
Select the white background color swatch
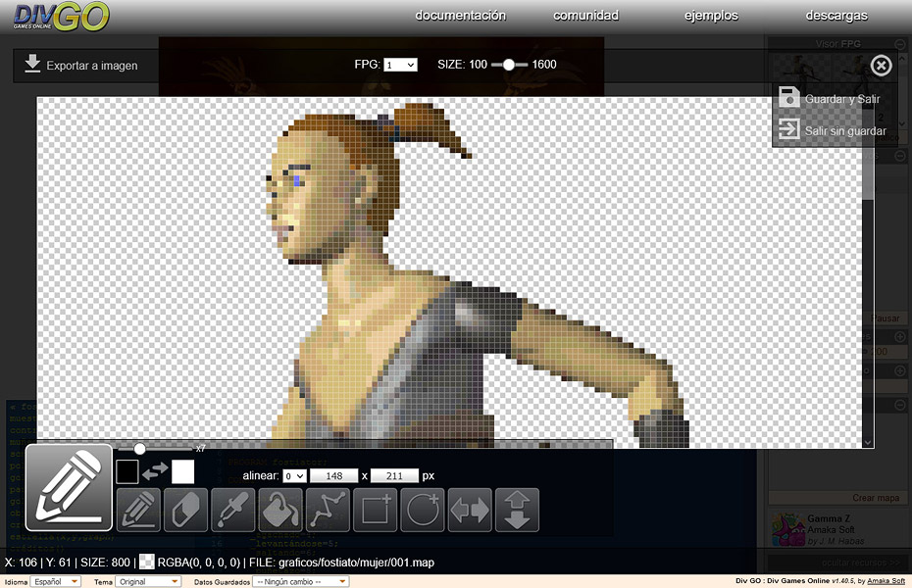tap(182, 471)
